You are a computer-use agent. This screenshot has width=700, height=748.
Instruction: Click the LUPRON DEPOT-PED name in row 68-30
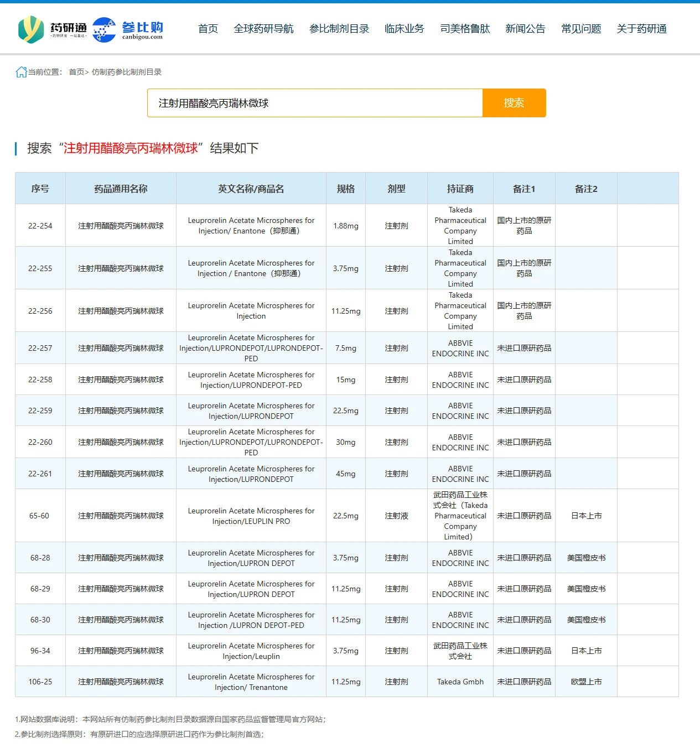(251, 620)
